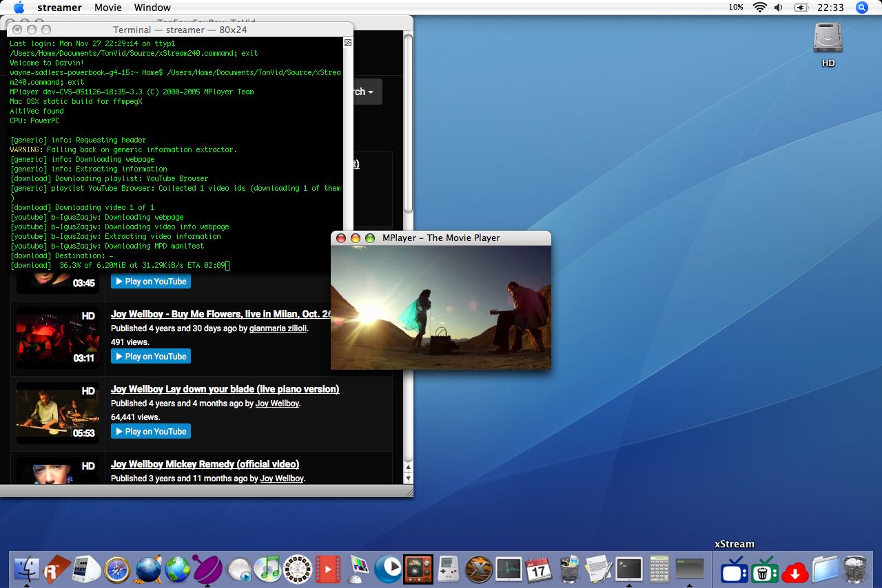Expand the partially hidden search dropdown arrow
Screen dimensions: 882x588
[370, 92]
